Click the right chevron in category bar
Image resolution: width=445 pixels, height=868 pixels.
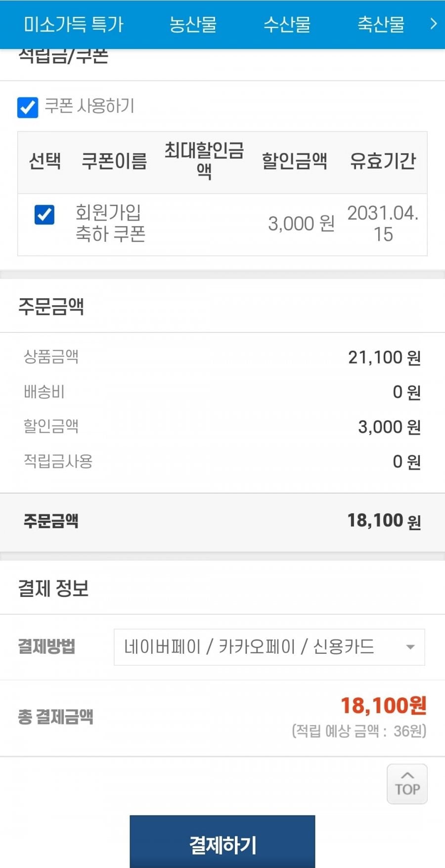(x=433, y=24)
